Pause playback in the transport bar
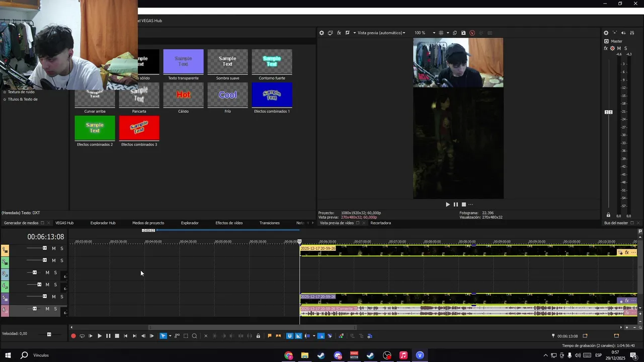644x362 pixels. (x=108, y=336)
